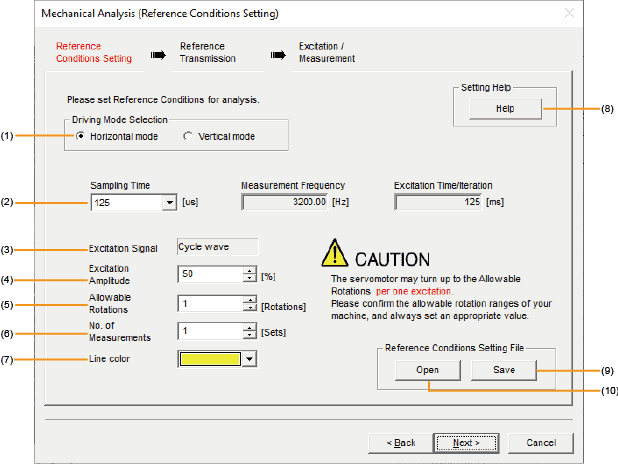Increase Allowable Rotations with up arrow
Image resolution: width=618 pixels, height=467 pixels.
click(x=248, y=299)
